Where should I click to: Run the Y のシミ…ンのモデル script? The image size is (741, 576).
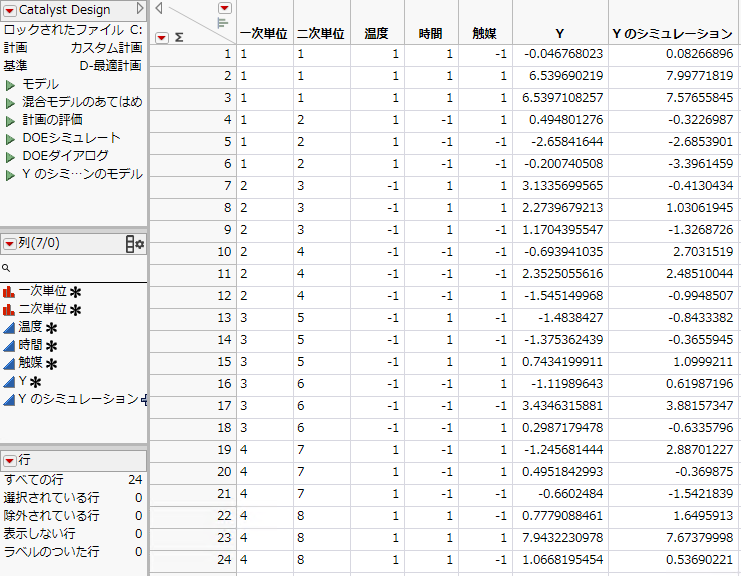(10, 175)
